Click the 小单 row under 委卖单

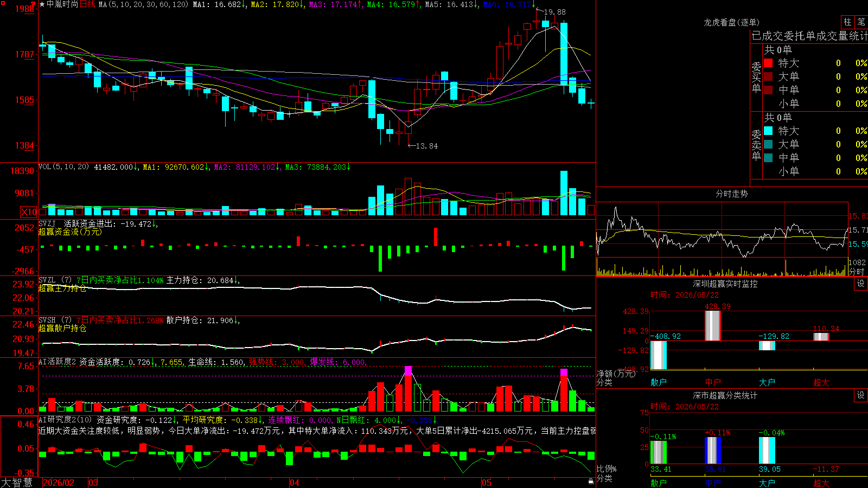point(815,171)
